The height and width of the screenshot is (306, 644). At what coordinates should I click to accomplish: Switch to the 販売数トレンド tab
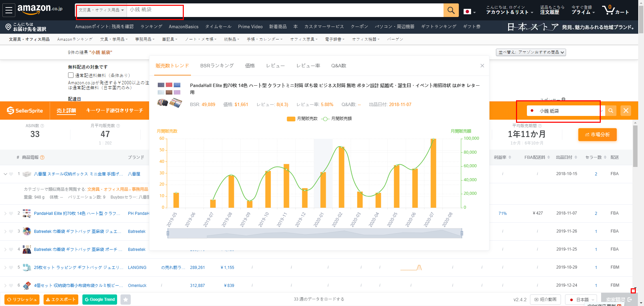tap(172, 66)
